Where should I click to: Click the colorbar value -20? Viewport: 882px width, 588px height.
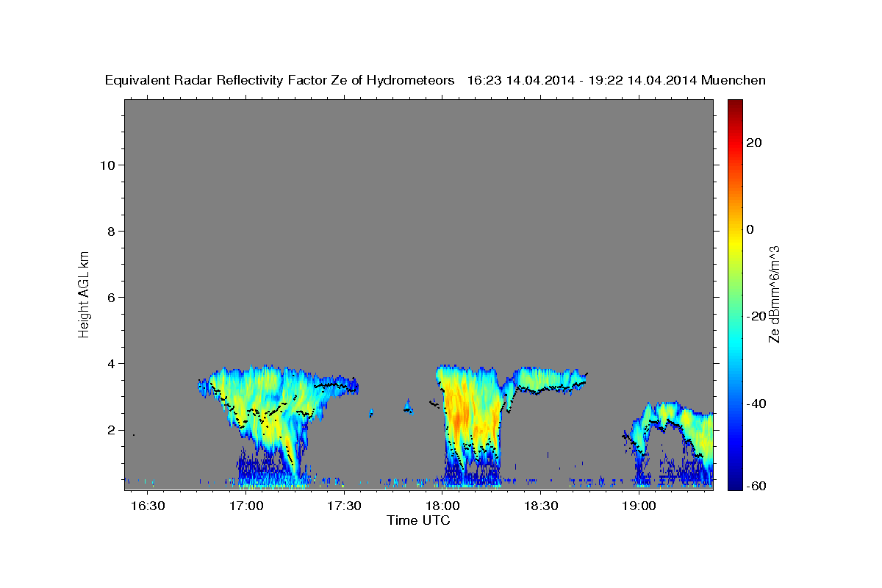757,316
